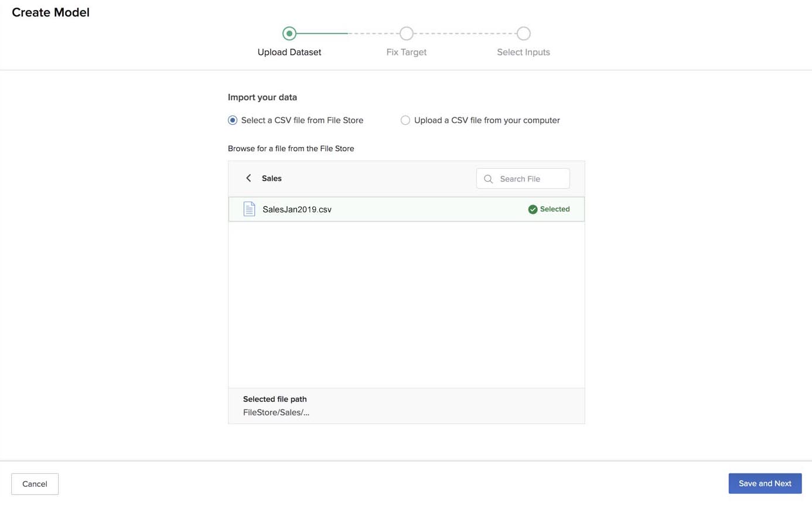
Task: Go to the Select Inputs step circle
Action: pyautogui.click(x=524, y=33)
